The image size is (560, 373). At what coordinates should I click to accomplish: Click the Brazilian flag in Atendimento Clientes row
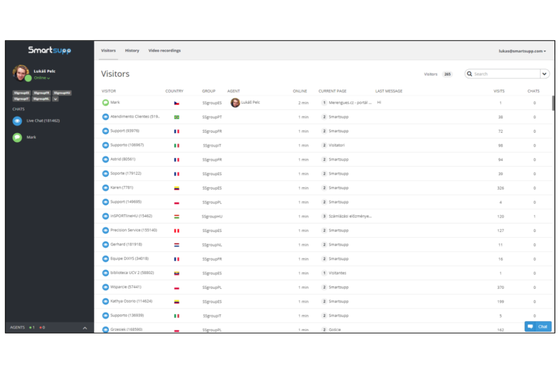176,117
